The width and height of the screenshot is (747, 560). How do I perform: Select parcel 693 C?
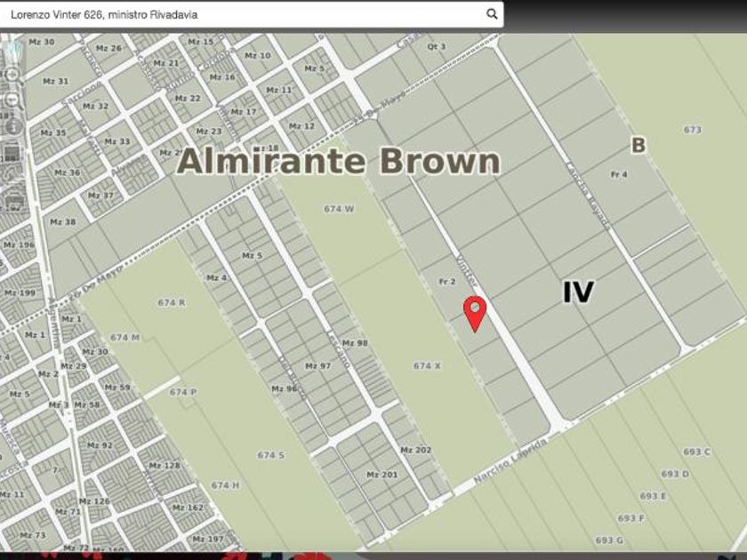pos(696,452)
